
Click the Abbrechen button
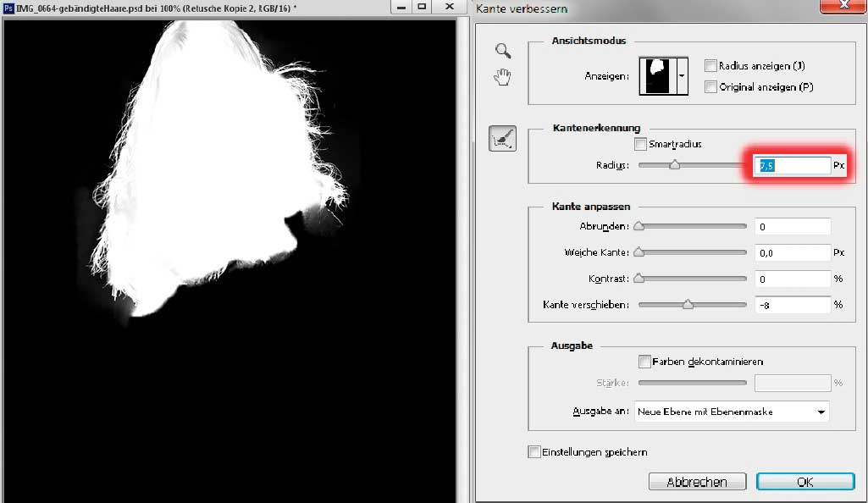pyautogui.click(x=697, y=481)
